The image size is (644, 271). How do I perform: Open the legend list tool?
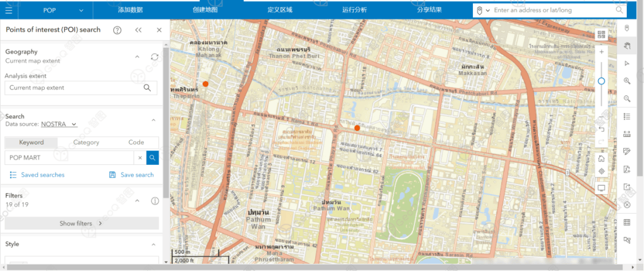coord(627,116)
